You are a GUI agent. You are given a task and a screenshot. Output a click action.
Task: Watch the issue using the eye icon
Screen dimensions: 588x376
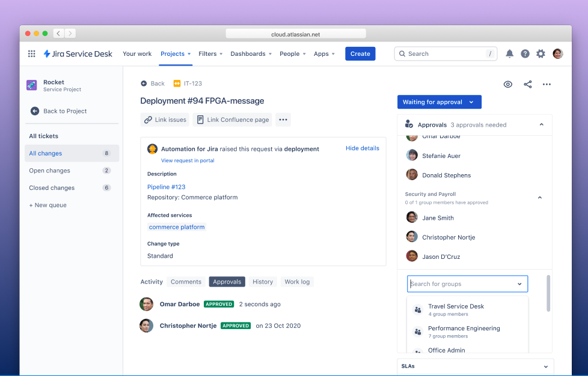tap(507, 84)
